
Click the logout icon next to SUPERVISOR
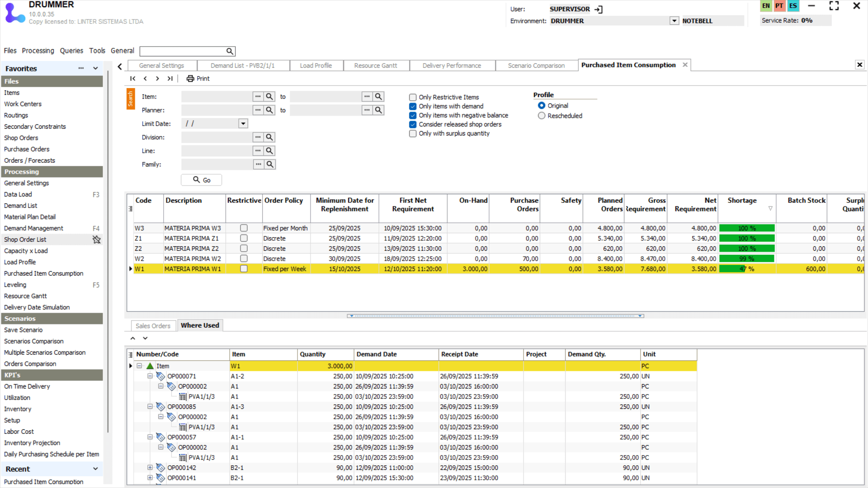[599, 9]
